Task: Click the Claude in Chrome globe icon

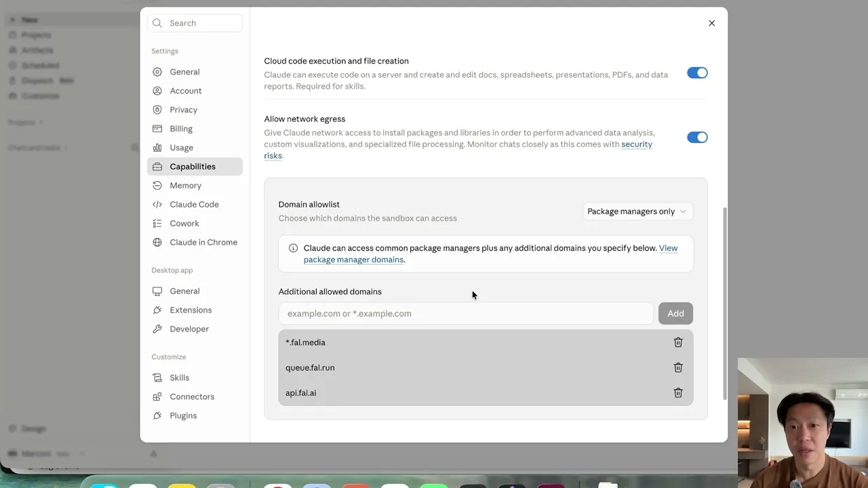Action: point(157,243)
